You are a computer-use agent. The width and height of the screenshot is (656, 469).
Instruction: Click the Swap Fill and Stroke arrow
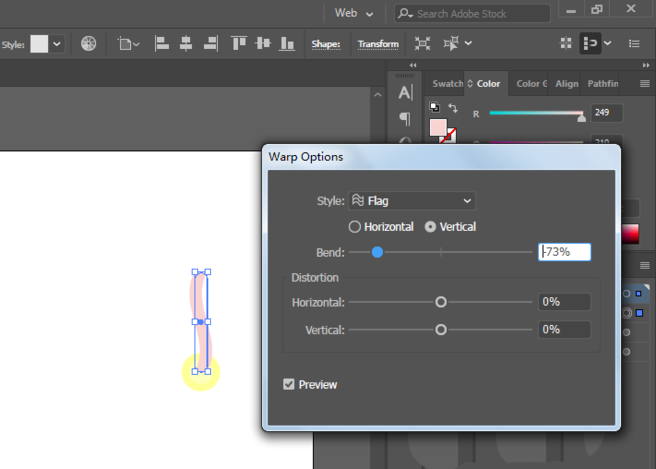[x=453, y=107]
